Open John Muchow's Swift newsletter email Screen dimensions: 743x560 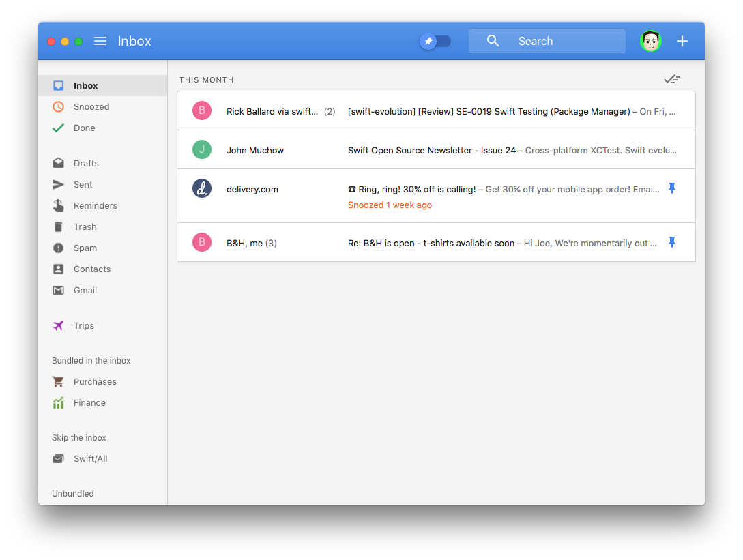tap(436, 149)
